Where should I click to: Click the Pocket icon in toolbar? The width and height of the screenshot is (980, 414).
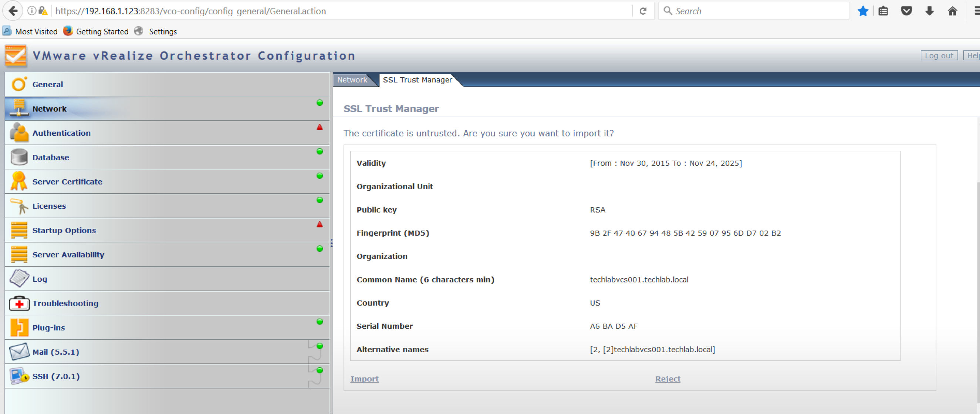[906, 11]
